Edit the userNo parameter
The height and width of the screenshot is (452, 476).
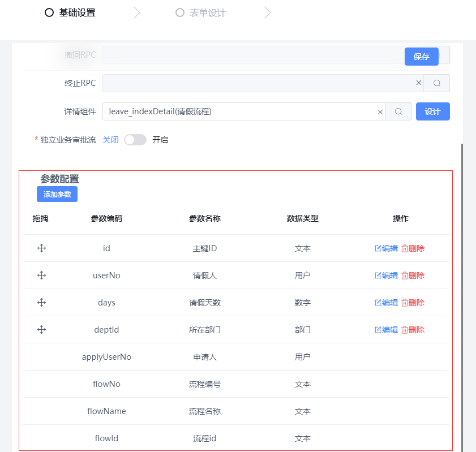click(x=386, y=275)
